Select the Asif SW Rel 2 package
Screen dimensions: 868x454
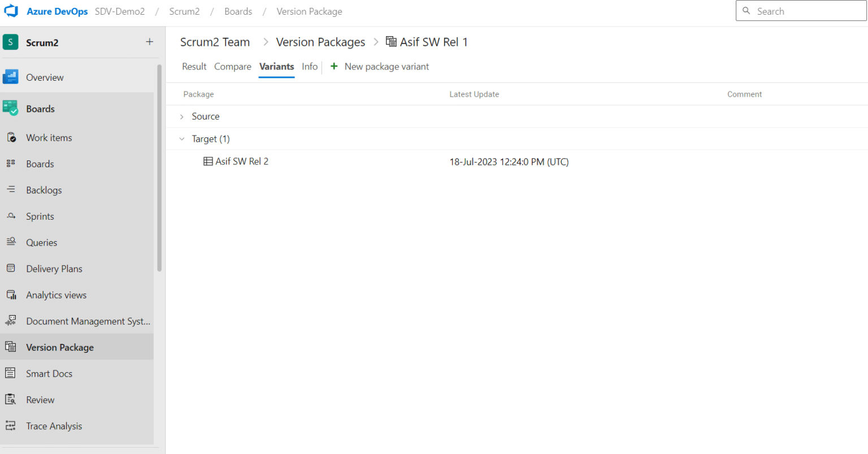241,161
